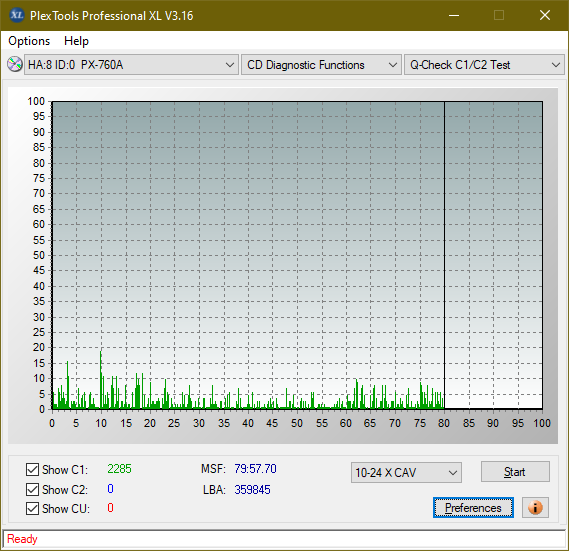
Task: Close the PlexTools Professional window
Action: click(545, 15)
